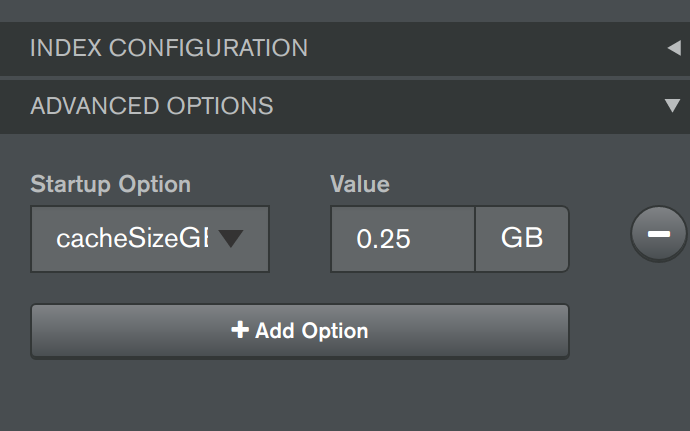Click the GB unit box beside the value
Viewport: 690px width, 431px height.
tap(522, 239)
